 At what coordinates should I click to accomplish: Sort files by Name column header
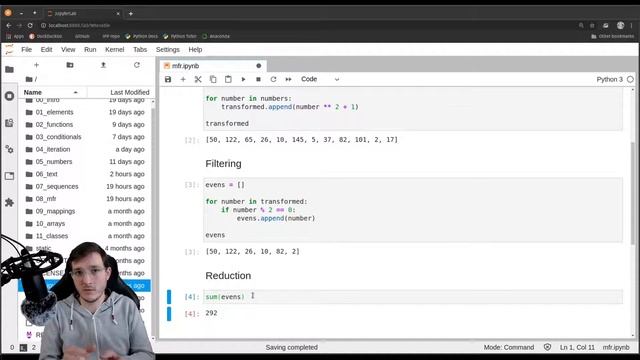(51, 92)
